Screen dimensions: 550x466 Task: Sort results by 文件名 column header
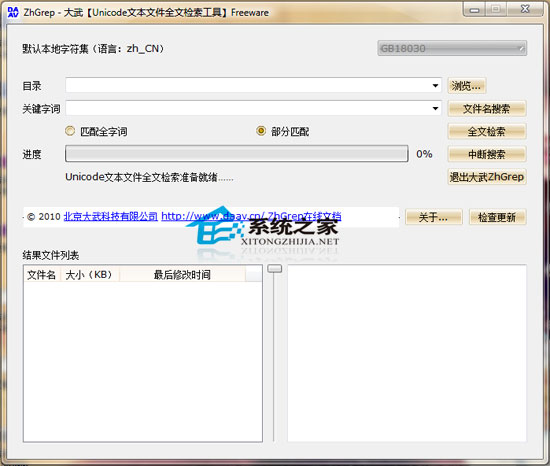click(42, 275)
